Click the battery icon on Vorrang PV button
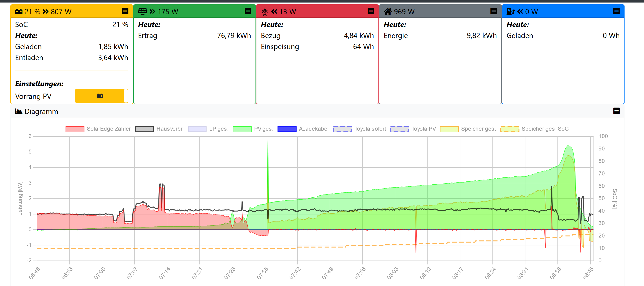This screenshot has height=286, width=644. coord(100,96)
